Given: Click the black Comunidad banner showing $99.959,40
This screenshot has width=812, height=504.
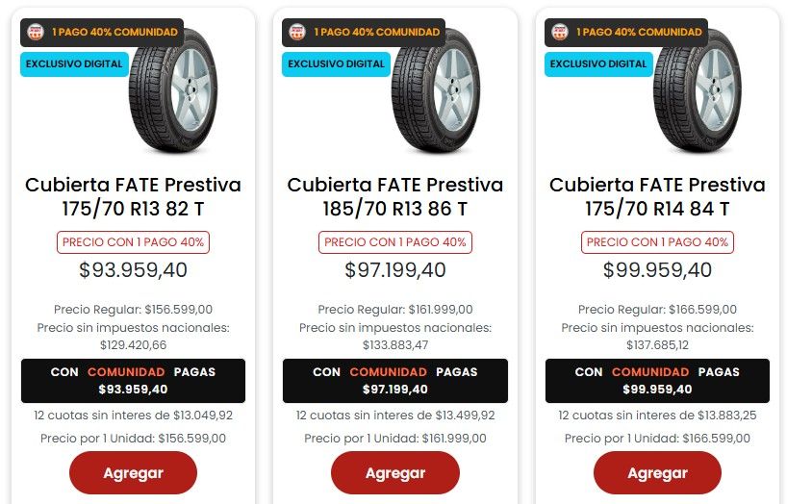Looking at the screenshot, I should pos(657,381).
